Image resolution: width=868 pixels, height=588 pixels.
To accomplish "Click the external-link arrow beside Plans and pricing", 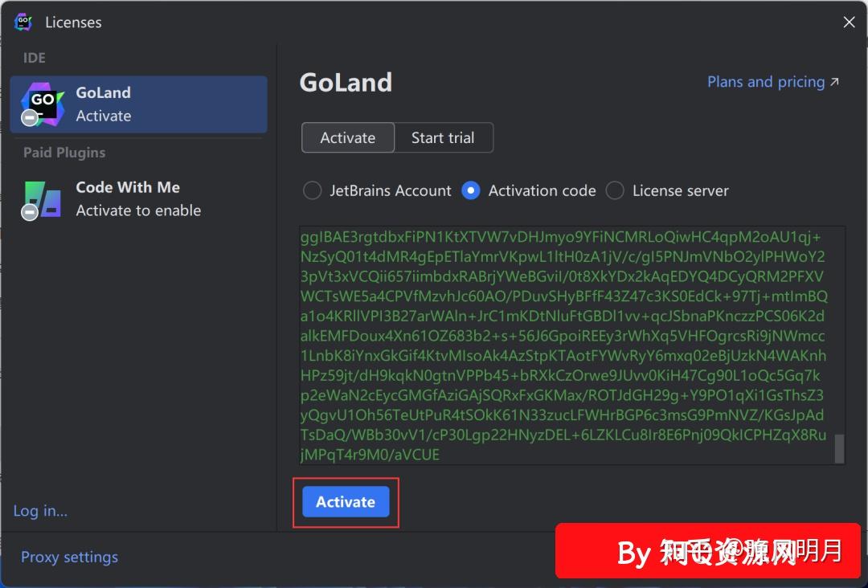I will [834, 80].
